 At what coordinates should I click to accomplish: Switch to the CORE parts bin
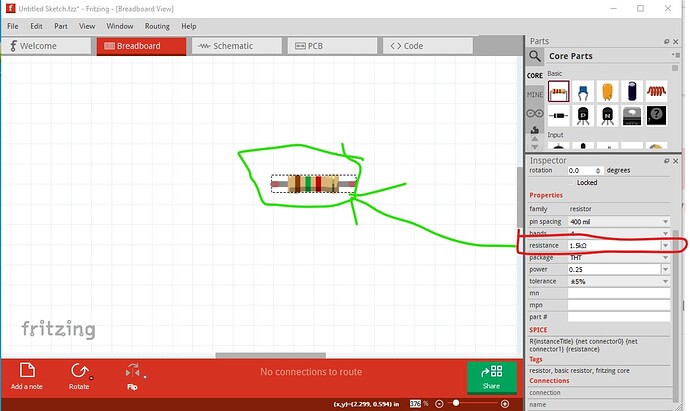(x=535, y=76)
